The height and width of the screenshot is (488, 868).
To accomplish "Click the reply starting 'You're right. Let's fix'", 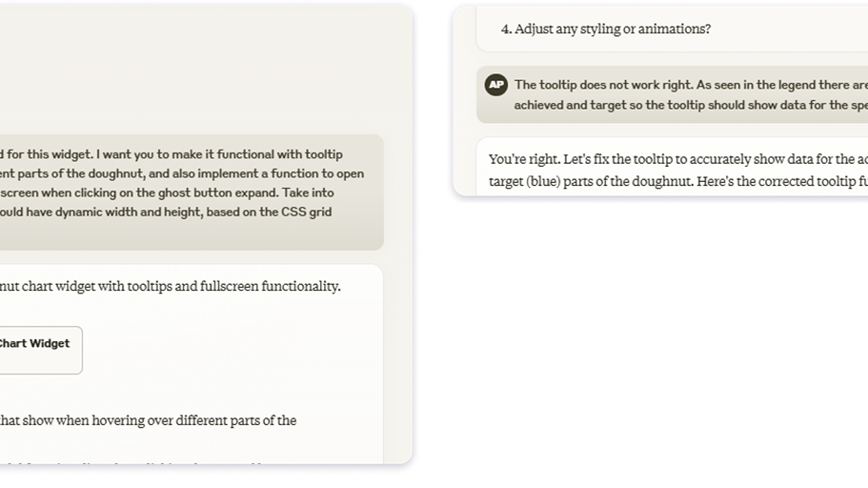I will (x=678, y=170).
